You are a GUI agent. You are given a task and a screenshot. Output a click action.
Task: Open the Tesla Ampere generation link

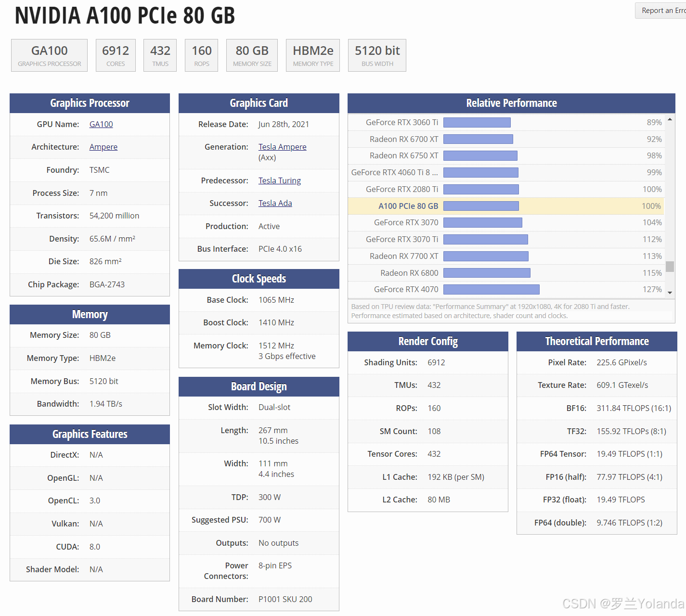click(x=283, y=147)
